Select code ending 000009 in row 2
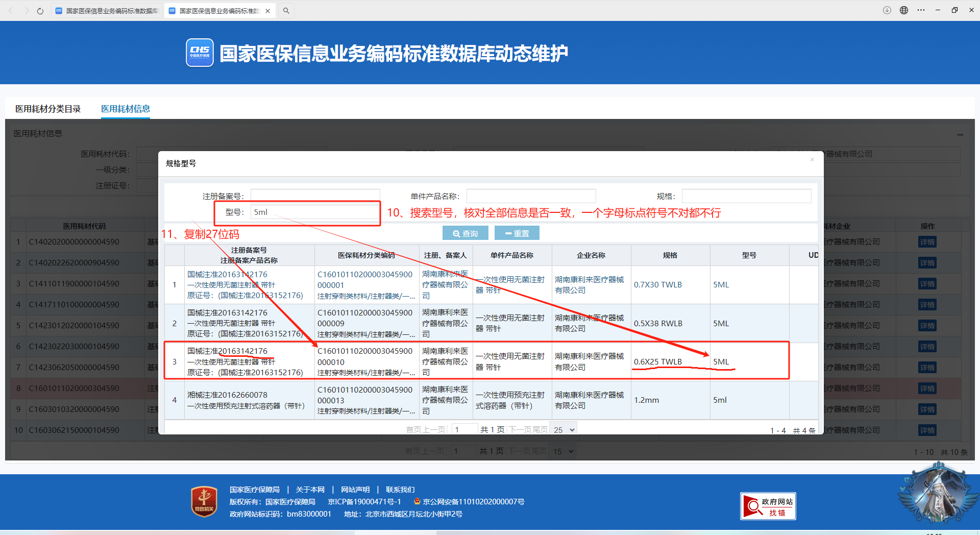 [364, 318]
